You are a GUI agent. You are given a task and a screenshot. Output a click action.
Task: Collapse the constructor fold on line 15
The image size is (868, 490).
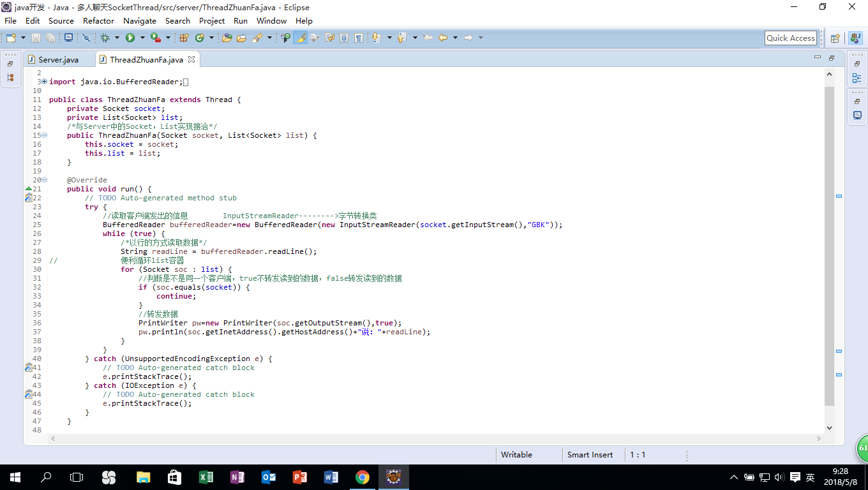coord(44,135)
